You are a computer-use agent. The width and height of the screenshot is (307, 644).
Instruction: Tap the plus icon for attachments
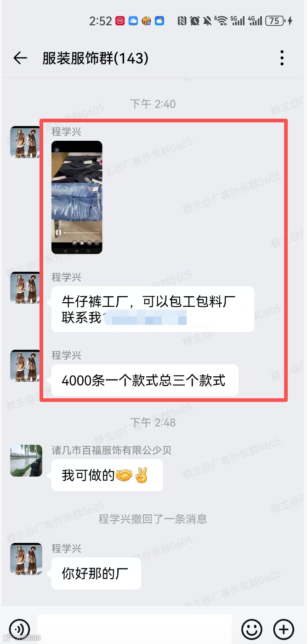[x=284, y=629]
